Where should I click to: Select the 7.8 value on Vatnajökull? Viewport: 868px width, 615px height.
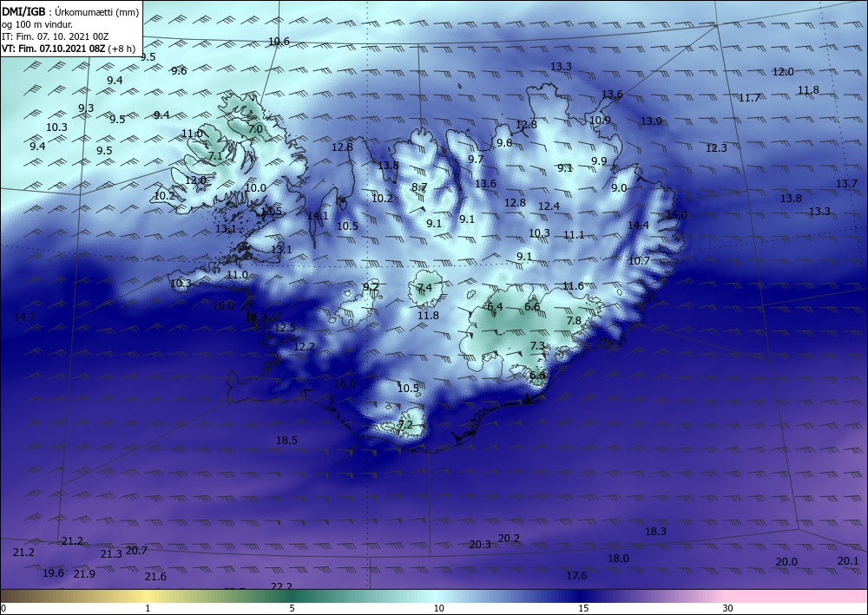[x=574, y=321]
